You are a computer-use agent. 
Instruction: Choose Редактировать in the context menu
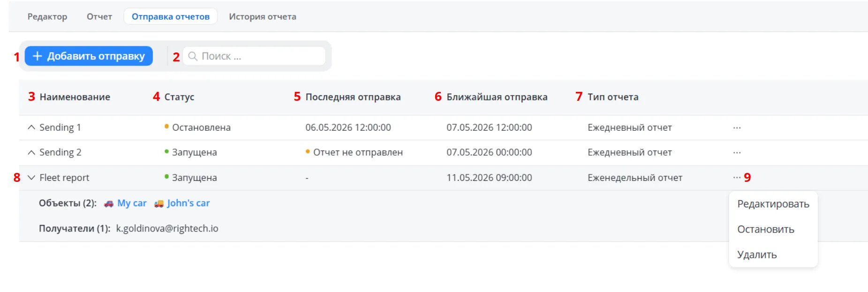773,204
